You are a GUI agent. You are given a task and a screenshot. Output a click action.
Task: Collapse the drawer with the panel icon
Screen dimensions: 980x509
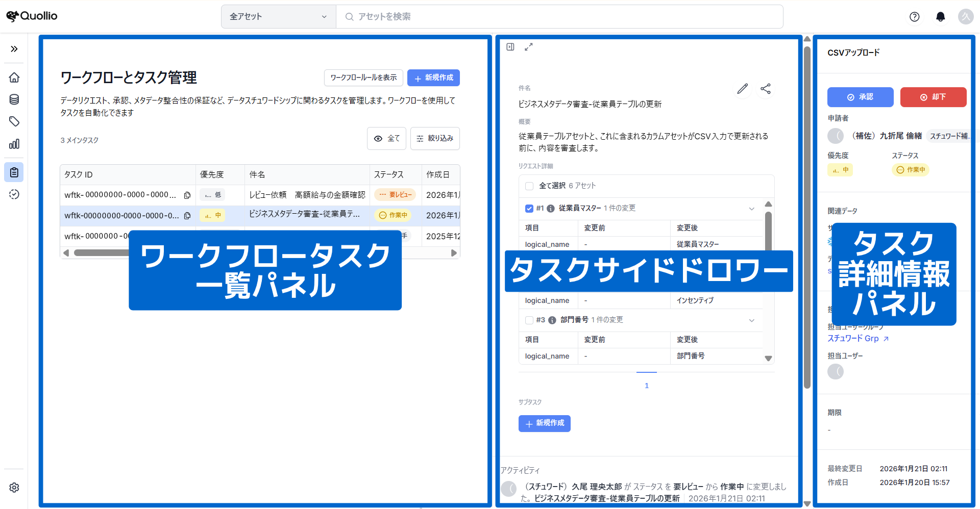(x=510, y=47)
